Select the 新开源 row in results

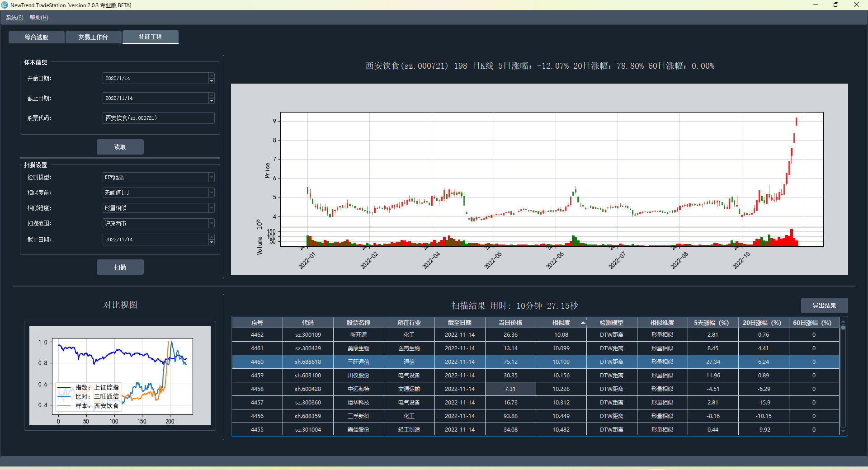click(x=359, y=335)
